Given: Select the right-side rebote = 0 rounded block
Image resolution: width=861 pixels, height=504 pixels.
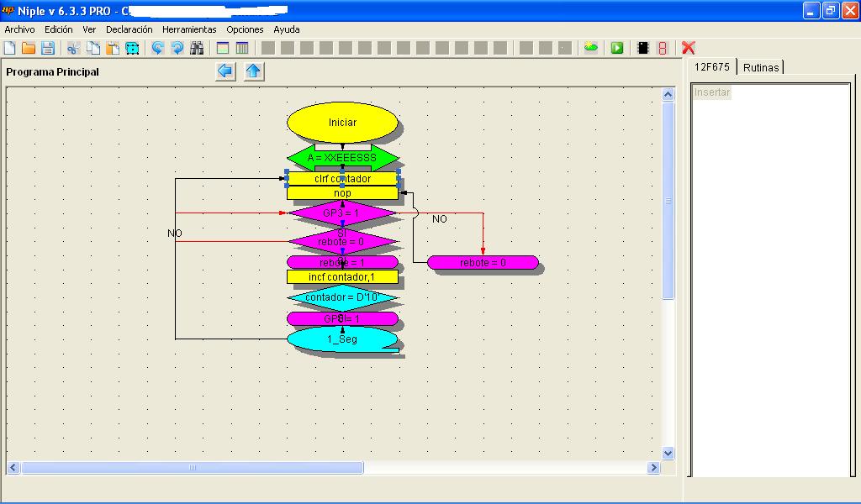Looking at the screenshot, I should click(483, 263).
